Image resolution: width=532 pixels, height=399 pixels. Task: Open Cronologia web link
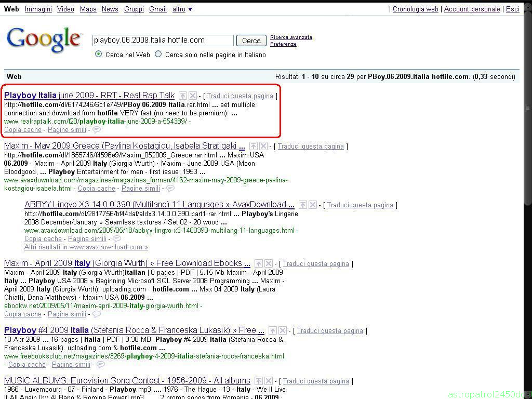point(415,9)
